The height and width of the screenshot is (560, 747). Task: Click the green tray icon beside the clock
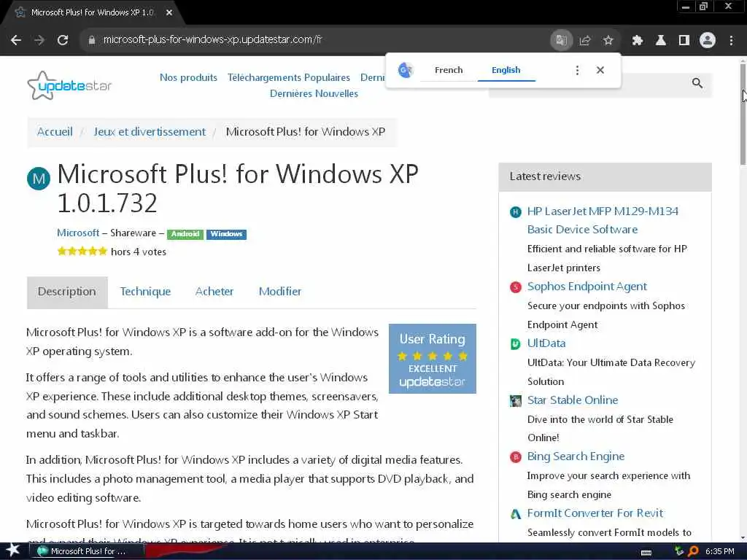point(679,551)
